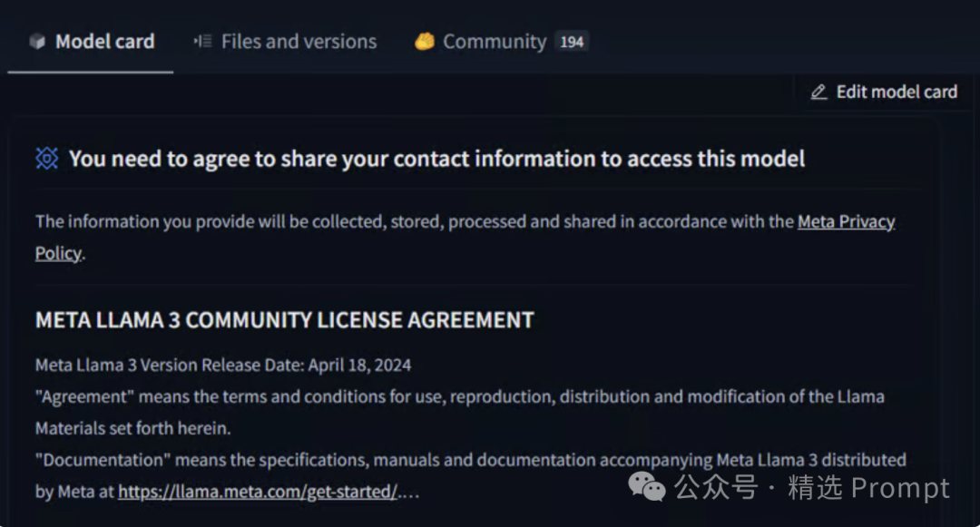Click the hand emoji icon beside Community
980x527 pixels.
(x=425, y=41)
